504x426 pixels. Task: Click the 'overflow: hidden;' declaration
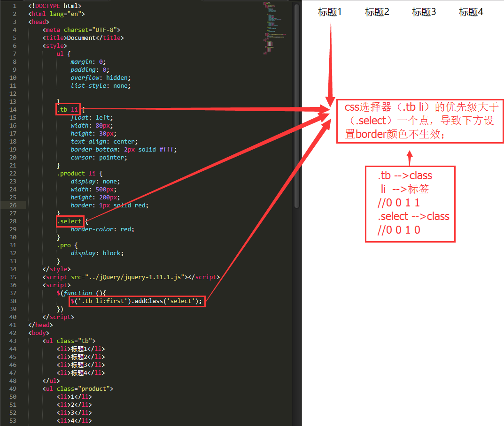click(x=101, y=78)
